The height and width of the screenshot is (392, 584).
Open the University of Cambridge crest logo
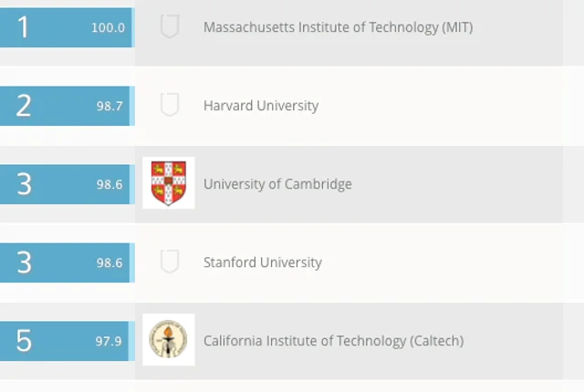[x=169, y=182]
